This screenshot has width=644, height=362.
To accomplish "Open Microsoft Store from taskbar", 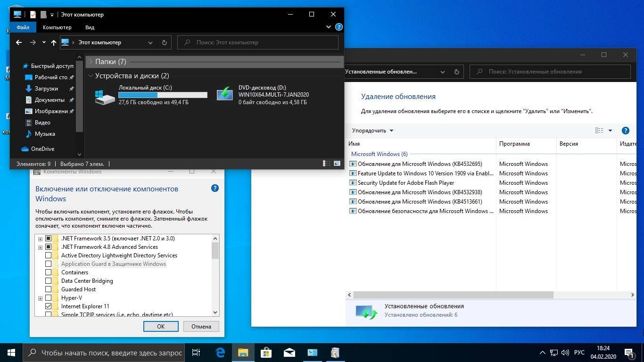I will (x=266, y=353).
